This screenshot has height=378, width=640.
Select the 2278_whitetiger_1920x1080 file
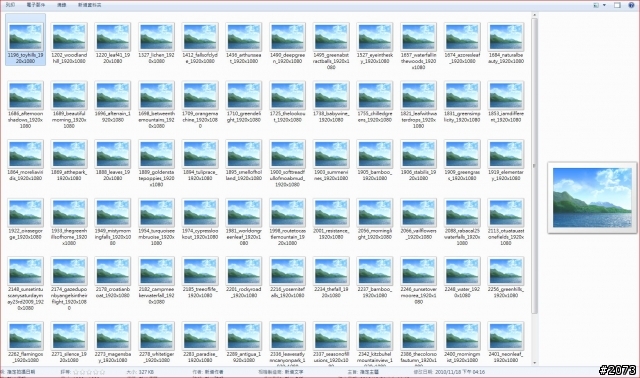(156, 342)
